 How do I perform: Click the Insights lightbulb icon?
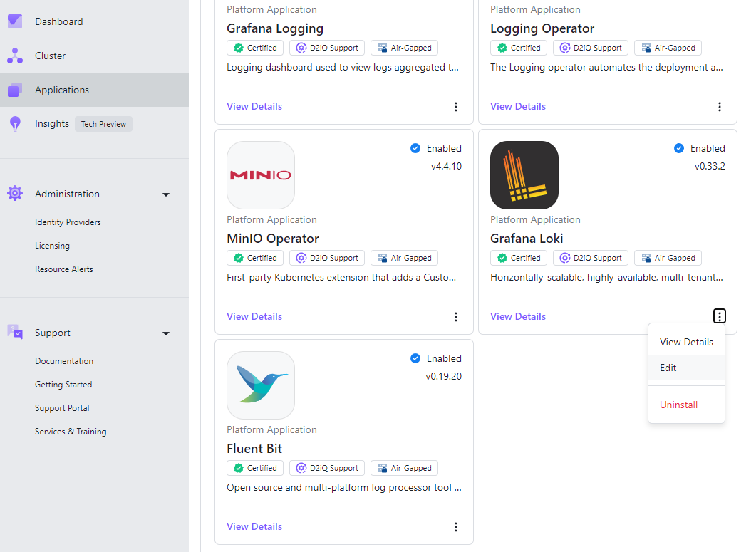[15, 124]
